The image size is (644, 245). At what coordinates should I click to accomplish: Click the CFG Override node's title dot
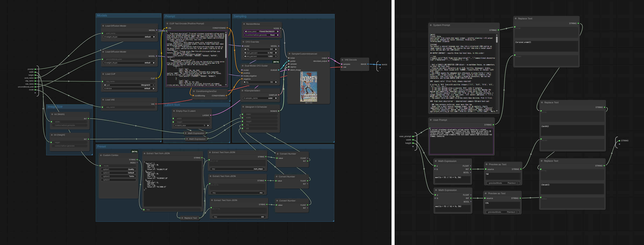point(243,42)
